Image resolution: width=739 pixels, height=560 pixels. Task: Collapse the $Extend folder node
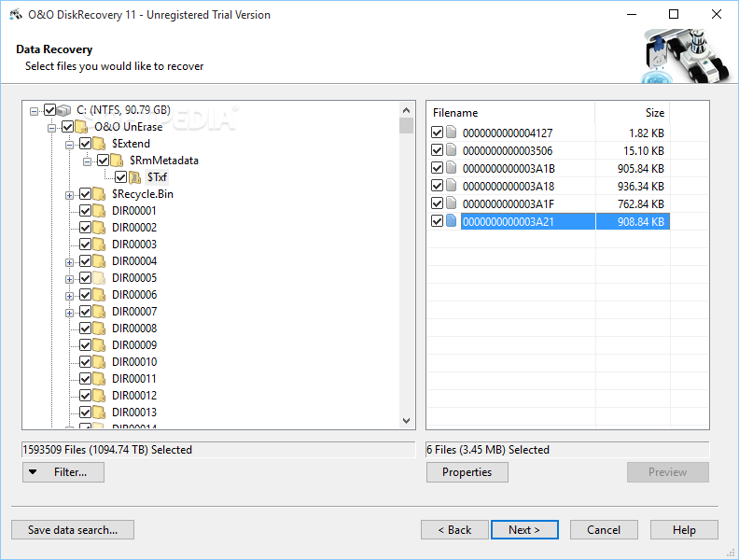click(x=69, y=145)
